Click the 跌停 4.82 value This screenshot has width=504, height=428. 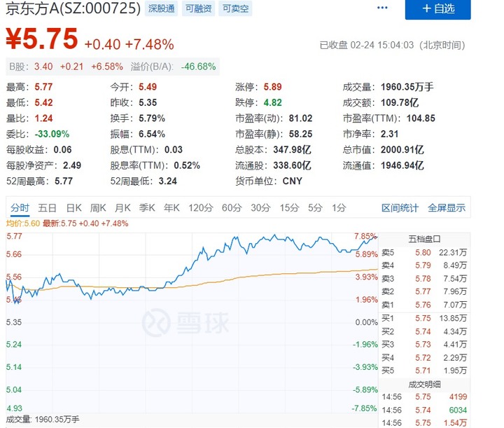click(272, 102)
